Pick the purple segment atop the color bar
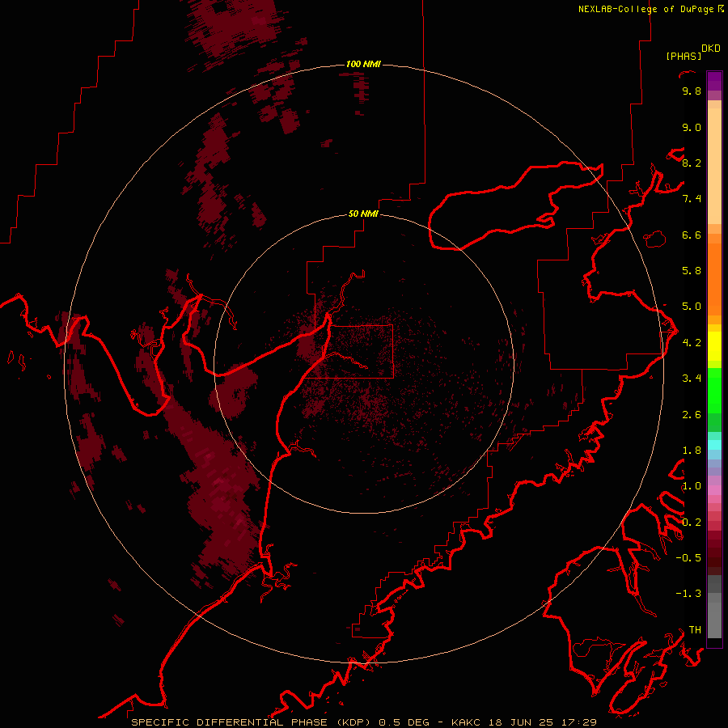This screenshot has height=728, width=728. (714, 81)
